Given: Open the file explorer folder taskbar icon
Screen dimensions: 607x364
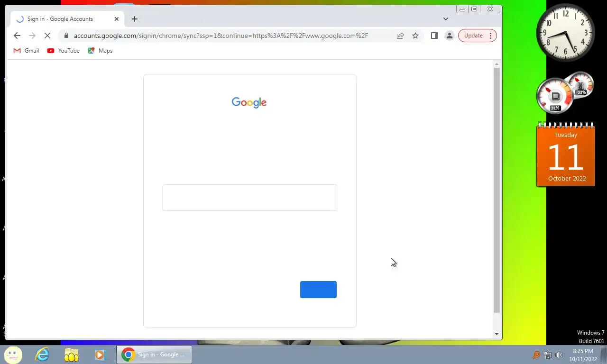Looking at the screenshot, I should 71,355.
